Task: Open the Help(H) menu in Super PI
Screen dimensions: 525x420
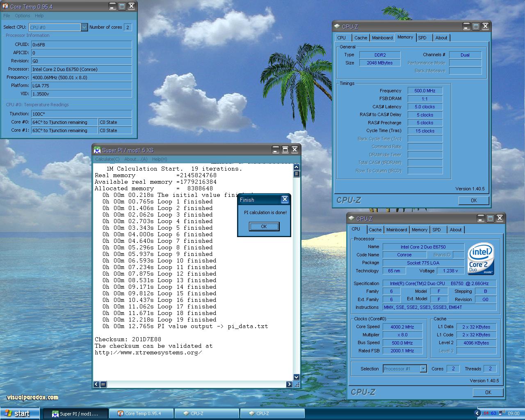Action: (x=160, y=159)
